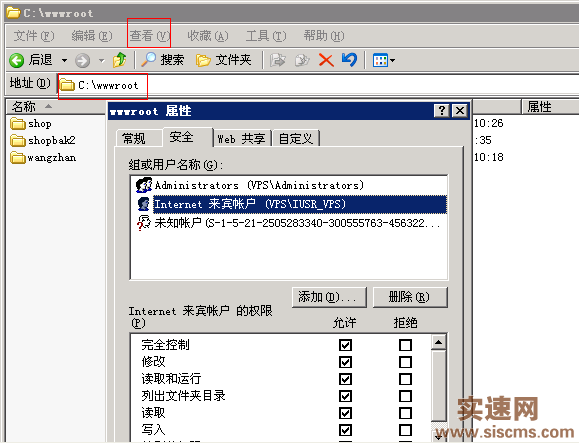
Task: Open the 查看(V) menu
Action: (149, 36)
